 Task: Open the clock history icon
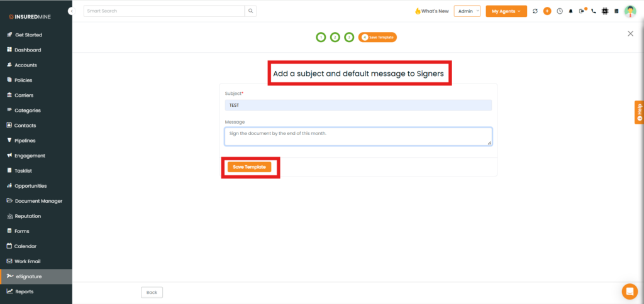pyautogui.click(x=560, y=11)
